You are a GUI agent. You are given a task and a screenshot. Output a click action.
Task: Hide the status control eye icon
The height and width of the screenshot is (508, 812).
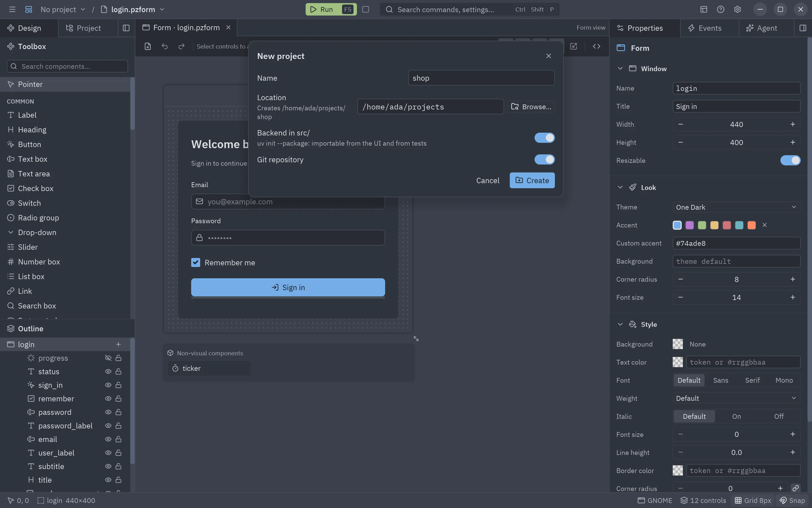(108, 371)
